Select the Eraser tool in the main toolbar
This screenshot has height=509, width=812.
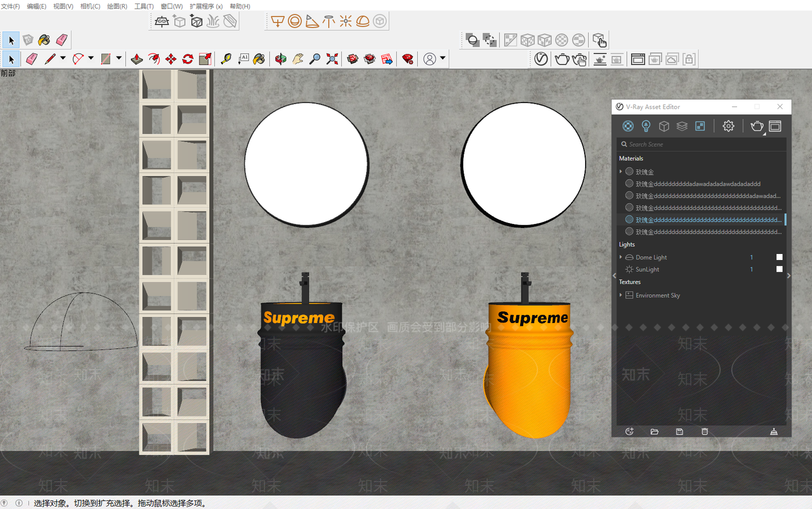(x=31, y=59)
